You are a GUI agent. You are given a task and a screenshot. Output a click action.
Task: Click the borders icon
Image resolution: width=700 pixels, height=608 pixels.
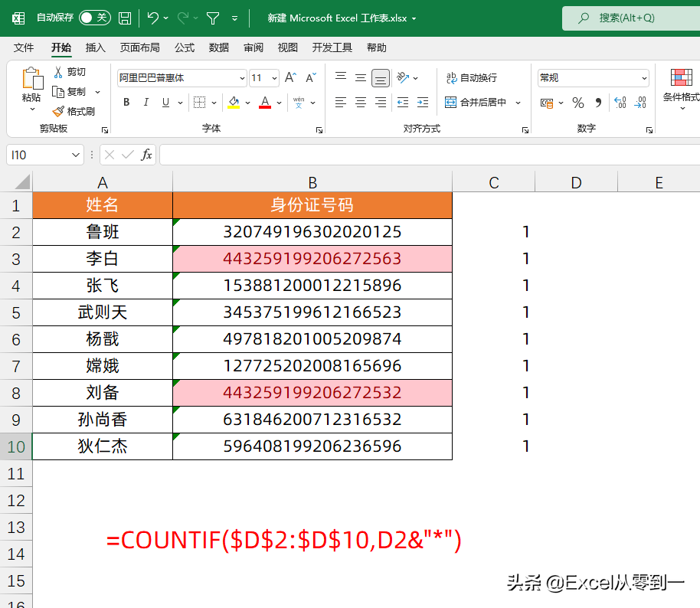click(200, 102)
